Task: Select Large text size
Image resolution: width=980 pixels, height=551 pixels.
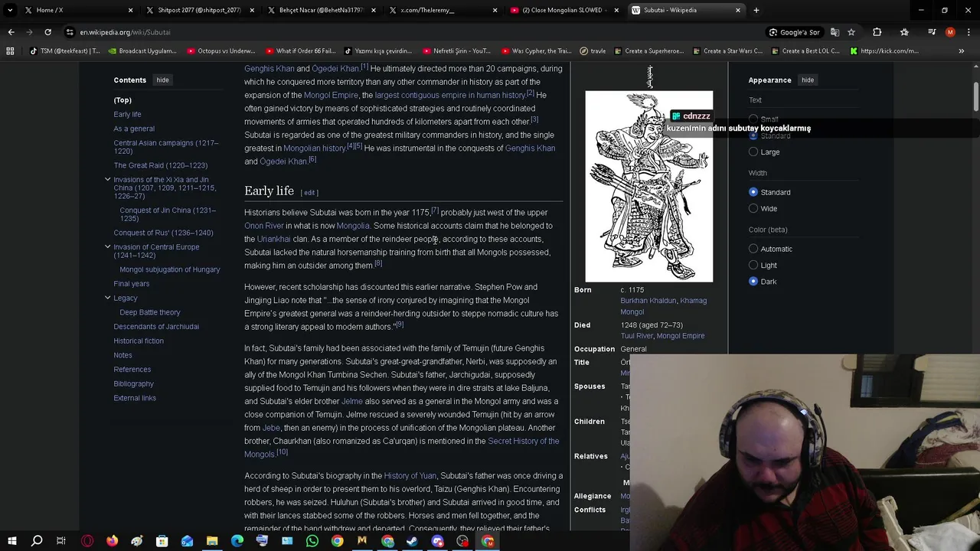Action: pyautogui.click(x=753, y=152)
